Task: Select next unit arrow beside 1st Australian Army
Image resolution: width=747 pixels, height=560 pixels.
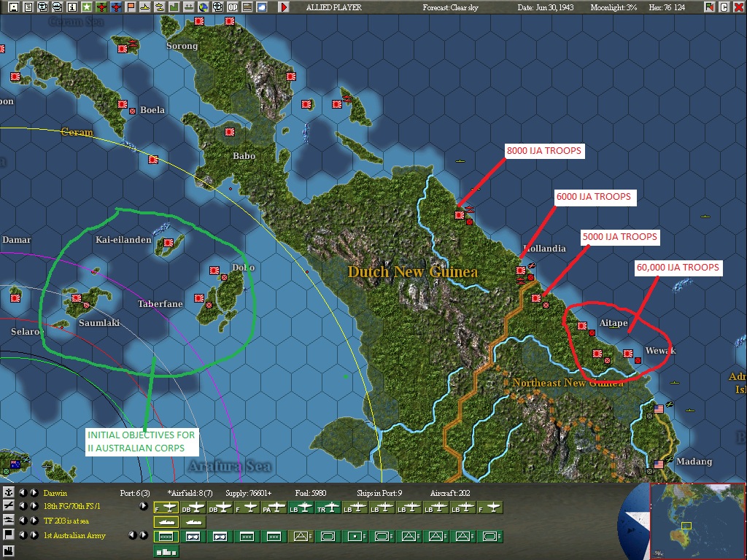Action: (34, 534)
